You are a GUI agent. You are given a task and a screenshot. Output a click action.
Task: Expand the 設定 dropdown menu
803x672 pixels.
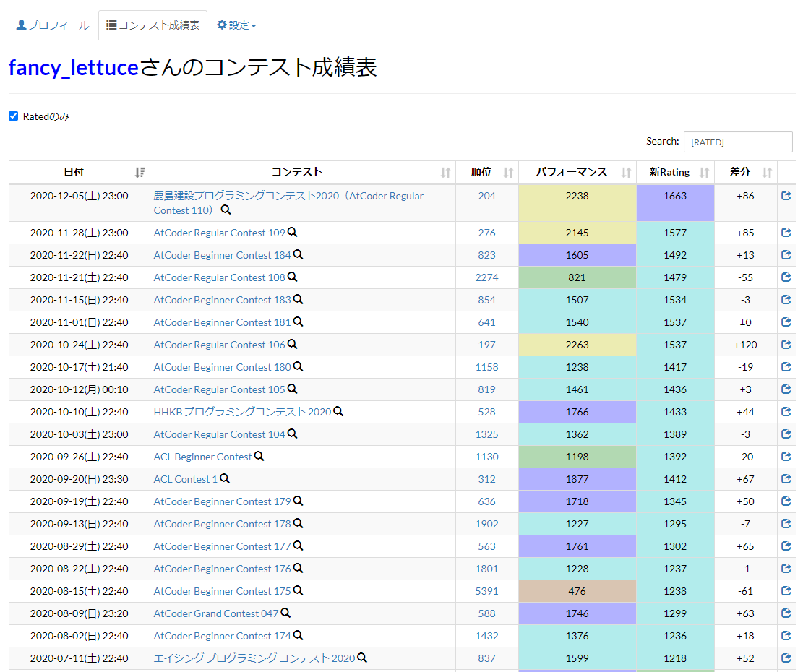(236, 25)
